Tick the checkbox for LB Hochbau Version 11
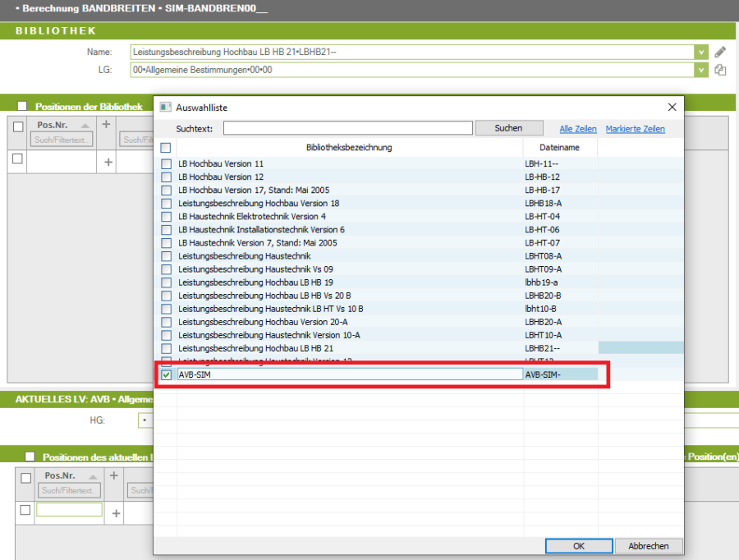 (x=167, y=164)
